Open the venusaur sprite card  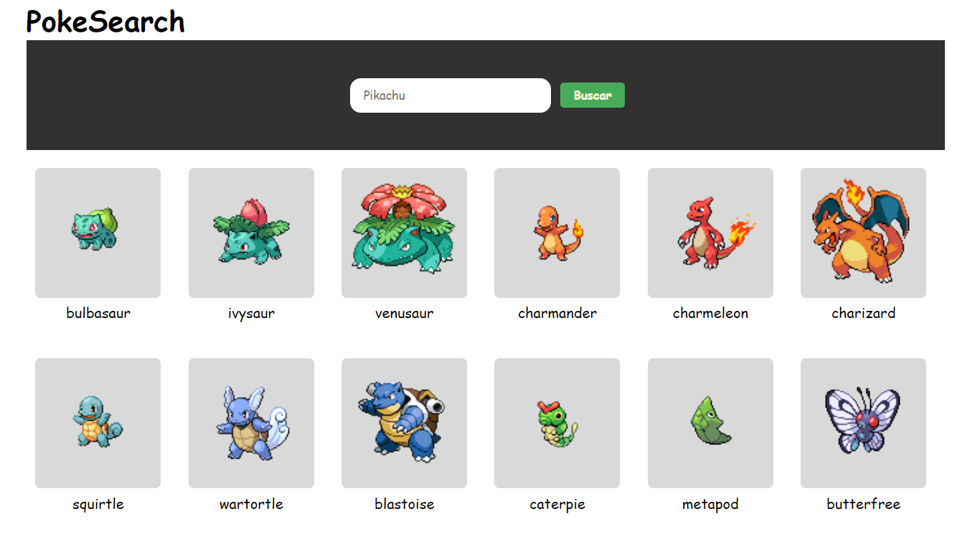point(404,233)
